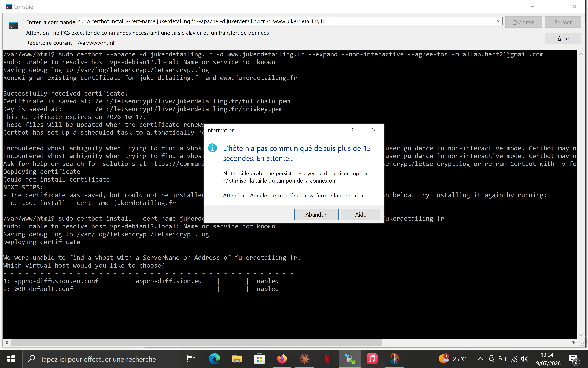This screenshot has width=588, height=368.
Task: Click the Aide button in the Information dialog
Action: tap(360, 214)
